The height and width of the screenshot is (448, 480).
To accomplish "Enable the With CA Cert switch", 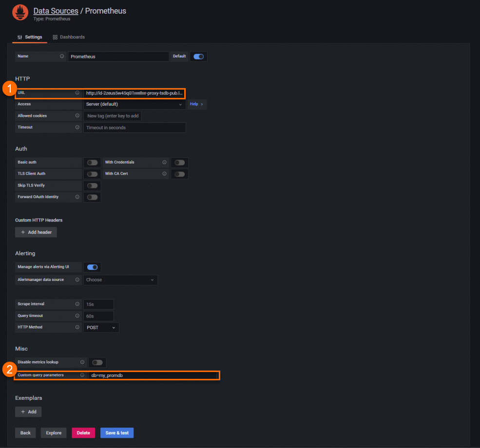I will point(179,174).
